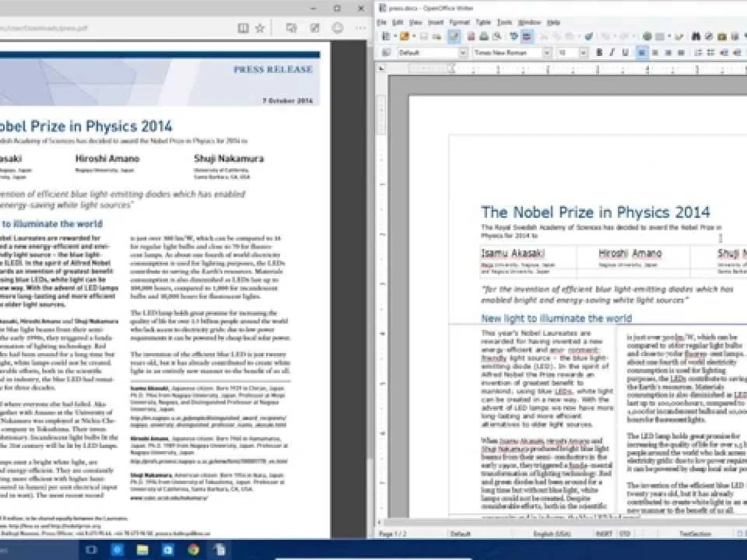
Task: Toggle Show Draw Functions icon
Action: pyautogui.click(x=678, y=37)
